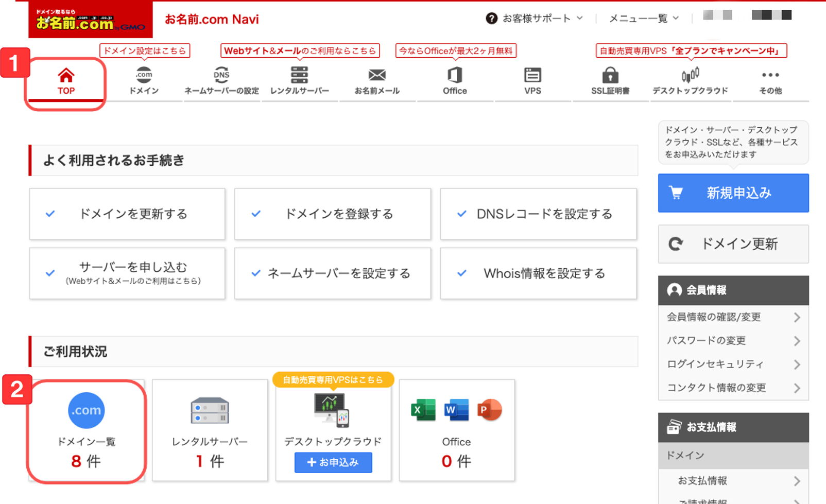
Task: Open the TOP home tab
Action: pos(66,81)
